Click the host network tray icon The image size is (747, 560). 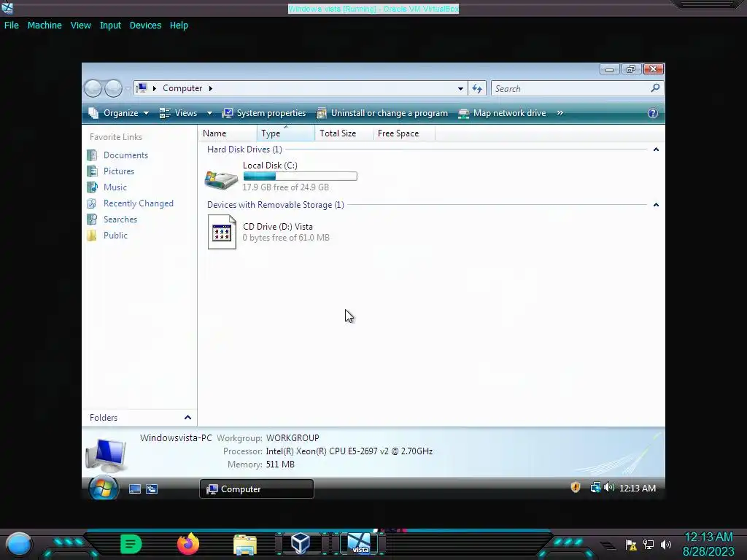[649, 545]
